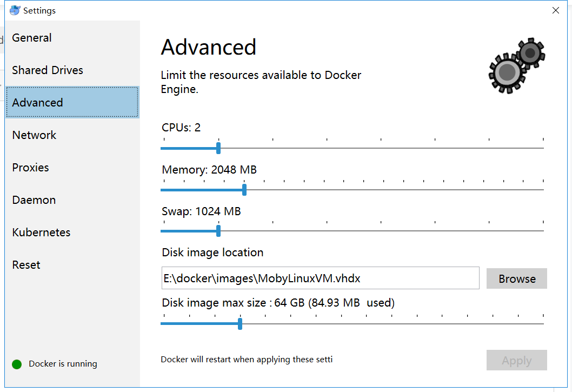Open the Kubernetes settings section
572x392 pixels.
pyautogui.click(x=41, y=232)
